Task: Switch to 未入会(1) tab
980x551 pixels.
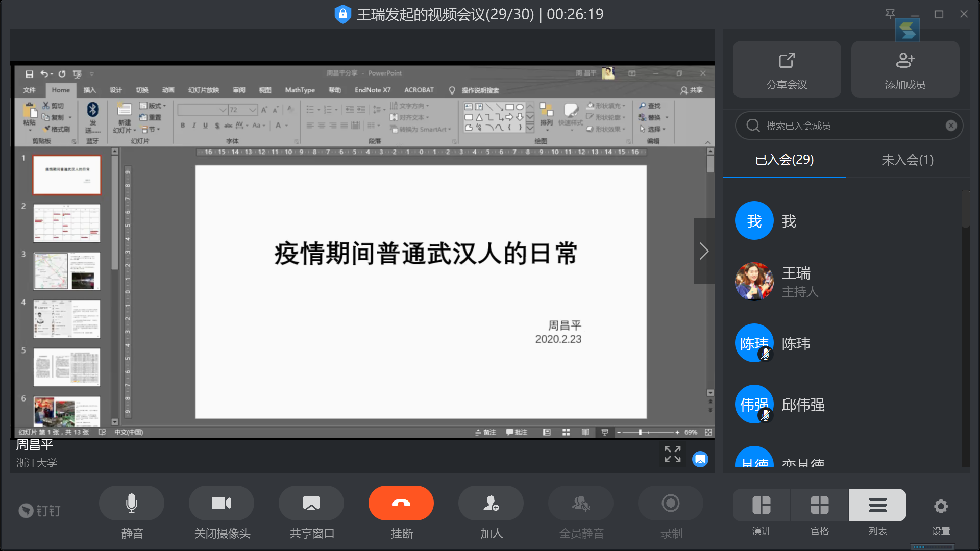Action: click(x=908, y=160)
